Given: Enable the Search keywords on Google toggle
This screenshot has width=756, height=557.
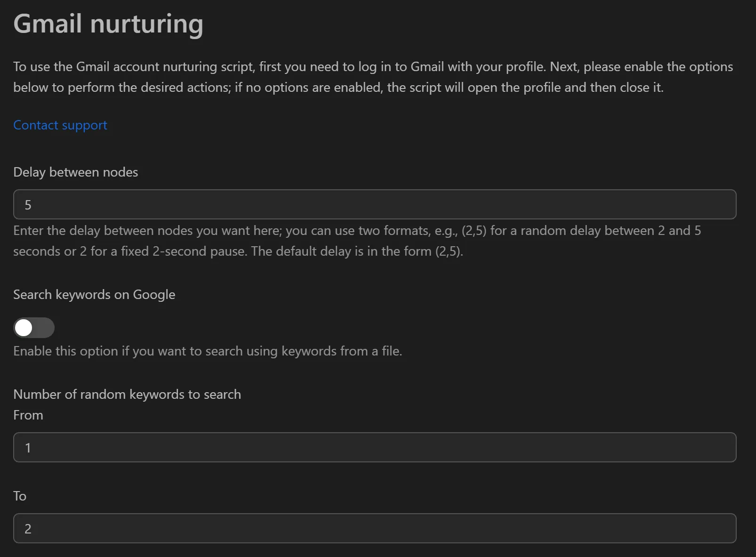Looking at the screenshot, I should [x=33, y=327].
